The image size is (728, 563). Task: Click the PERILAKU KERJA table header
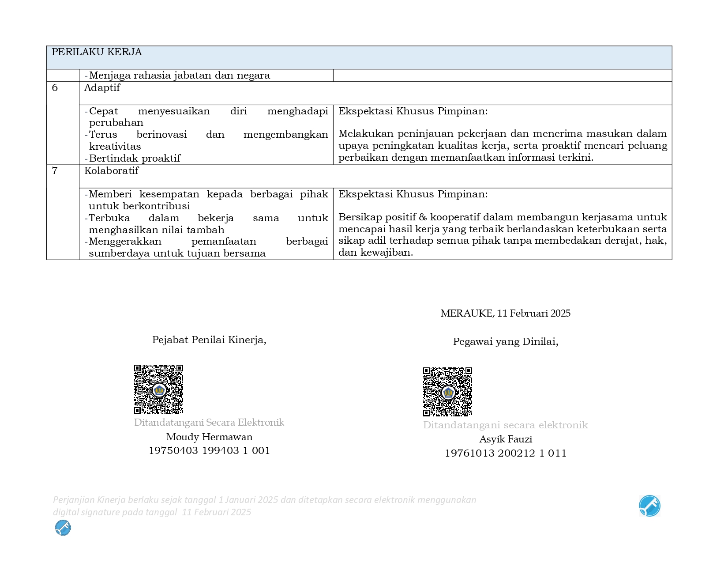pyautogui.click(x=359, y=57)
